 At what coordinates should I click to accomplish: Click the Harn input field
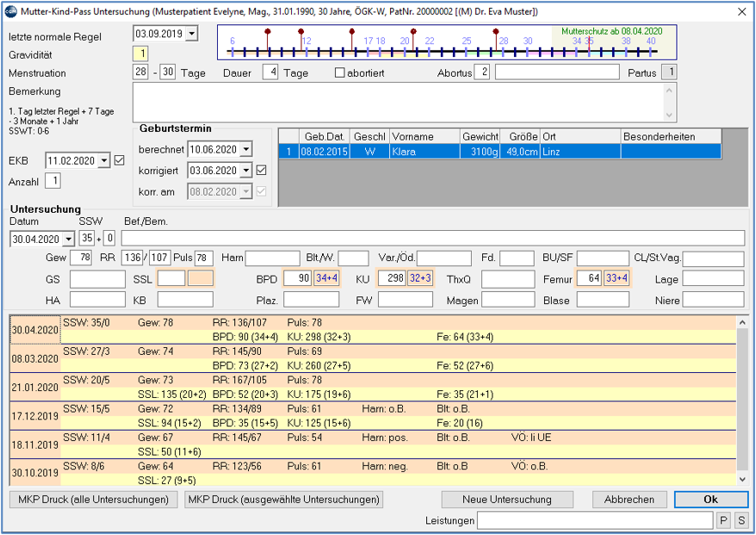point(273,258)
